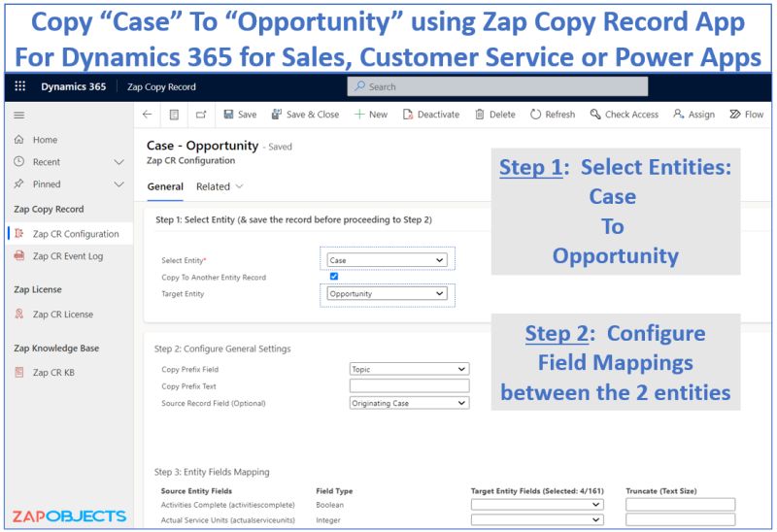Image resolution: width=777 pixels, height=532 pixels.
Task: Go back with the arrow icon
Action: [147, 115]
